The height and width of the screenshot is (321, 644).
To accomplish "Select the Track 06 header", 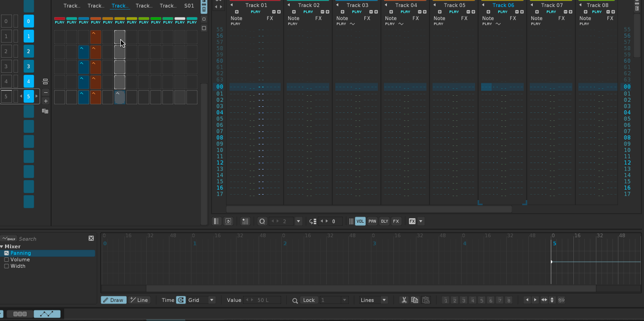I will (x=503, y=6).
